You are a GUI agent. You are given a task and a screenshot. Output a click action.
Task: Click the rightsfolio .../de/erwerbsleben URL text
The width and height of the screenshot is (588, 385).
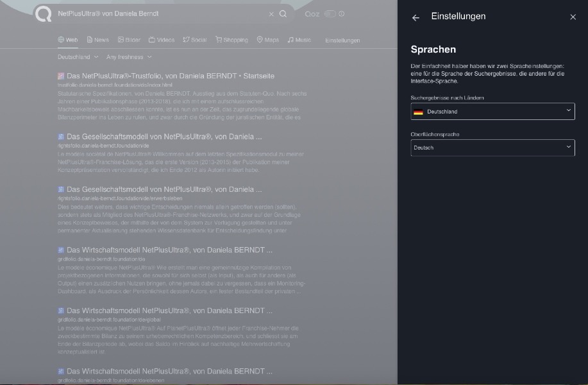(x=120, y=198)
